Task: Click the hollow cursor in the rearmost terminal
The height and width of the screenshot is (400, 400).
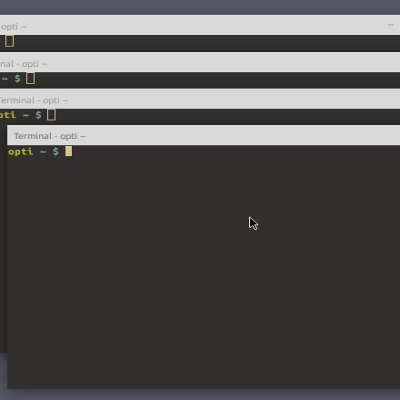Action: 9,41
